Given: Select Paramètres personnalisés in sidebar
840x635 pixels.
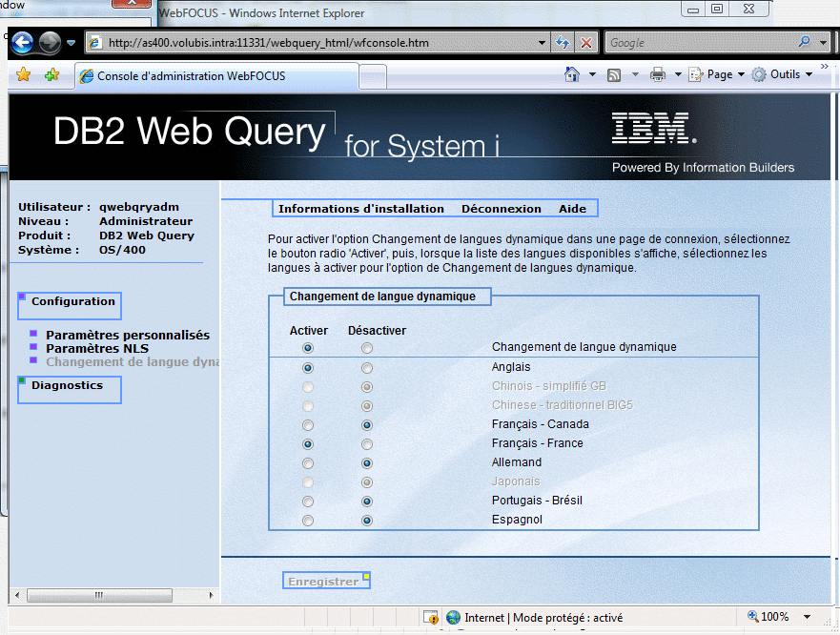Looking at the screenshot, I should [x=128, y=335].
